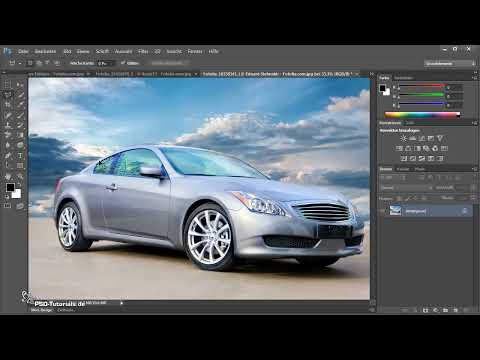
Task: Switch to the Stile tab
Action: [409, 123]
